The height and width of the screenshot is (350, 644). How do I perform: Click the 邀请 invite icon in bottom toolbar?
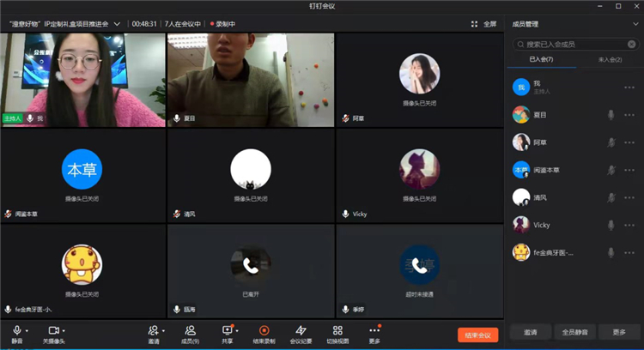click(153, 331)
